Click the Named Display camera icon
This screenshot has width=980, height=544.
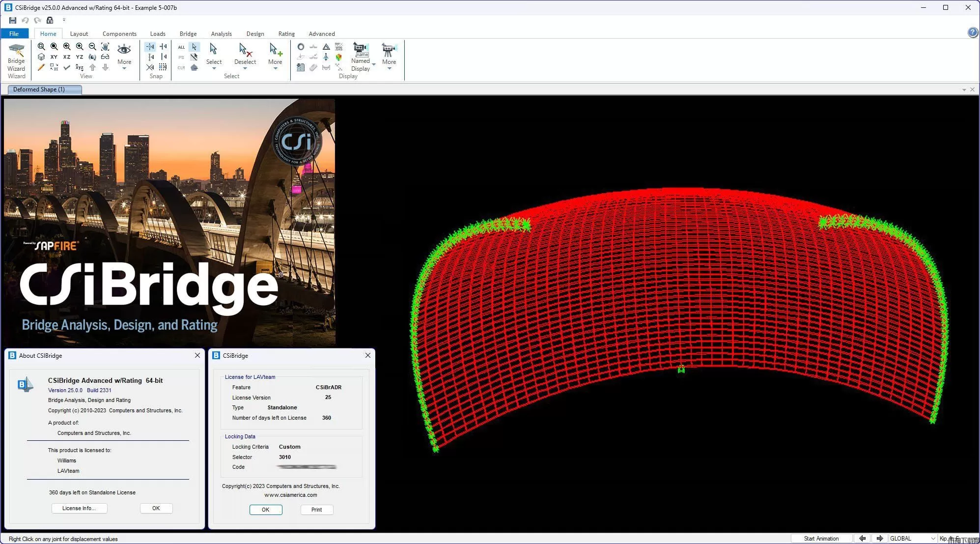click(x=361, y=49)
